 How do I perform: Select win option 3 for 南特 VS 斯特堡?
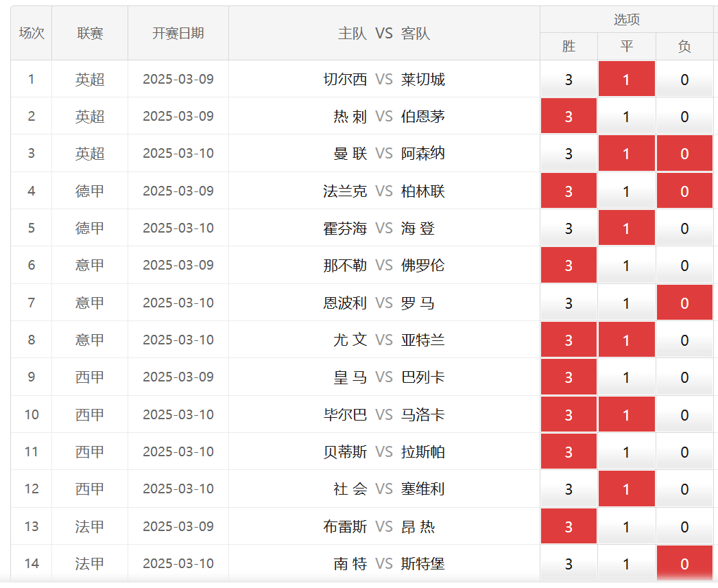569,563
